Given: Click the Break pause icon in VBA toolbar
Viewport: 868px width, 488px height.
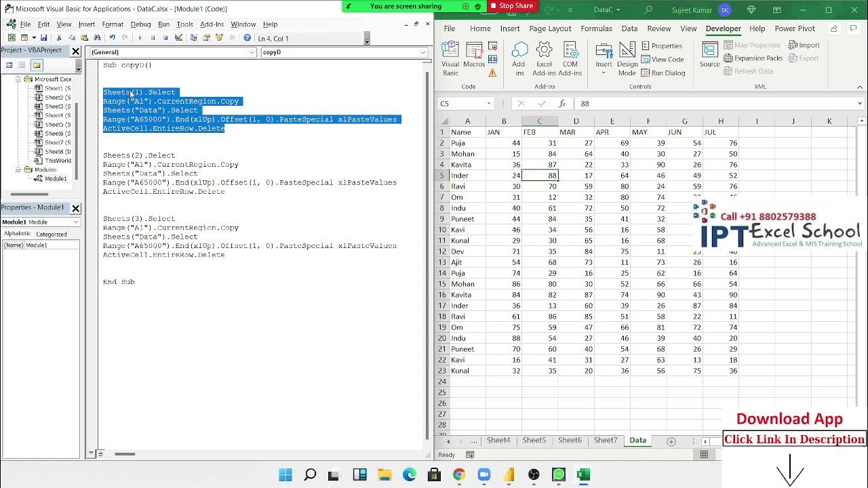Looking at the screenshot, I should tap(153, 38).
